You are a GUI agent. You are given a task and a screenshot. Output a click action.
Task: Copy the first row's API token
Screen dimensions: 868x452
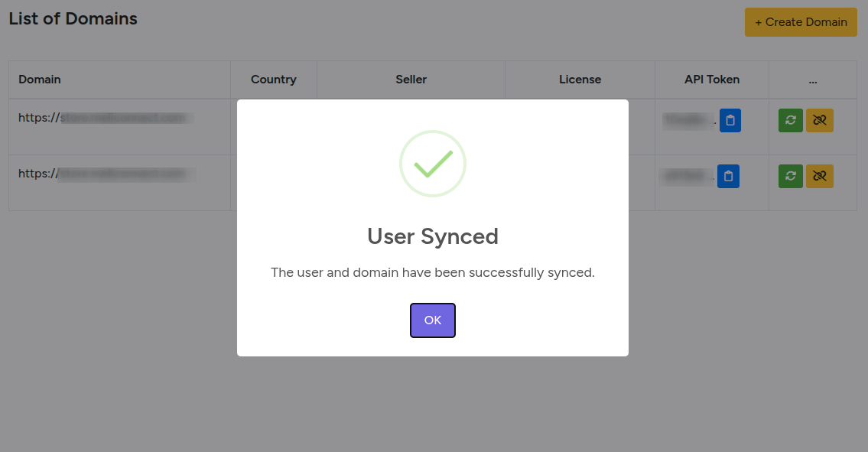[730, 120]
